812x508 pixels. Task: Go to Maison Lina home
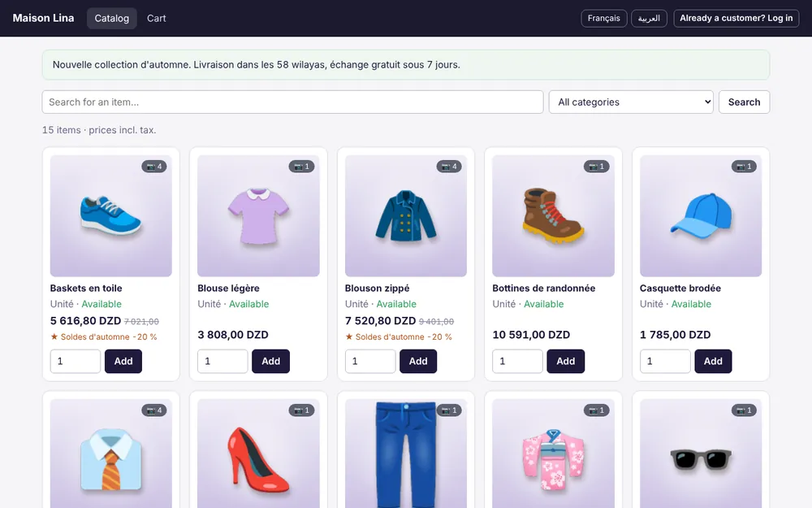tap(44, 18)
